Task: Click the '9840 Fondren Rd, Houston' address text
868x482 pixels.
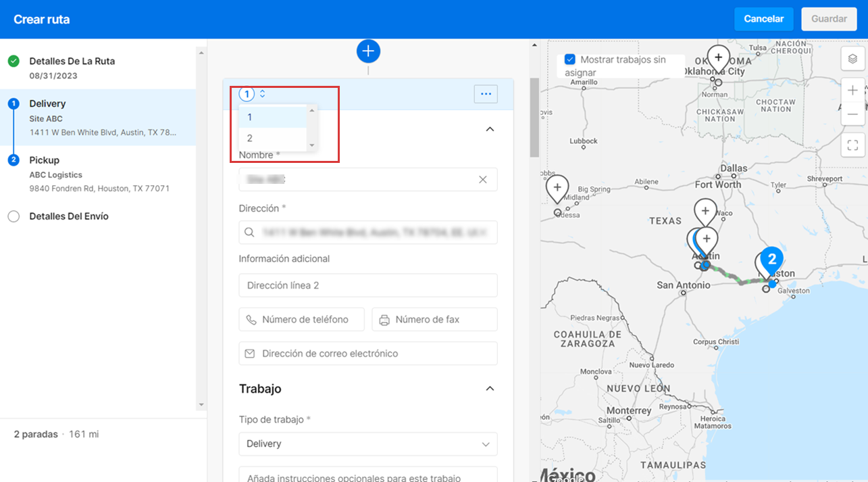Action: (x=99, y=189)
